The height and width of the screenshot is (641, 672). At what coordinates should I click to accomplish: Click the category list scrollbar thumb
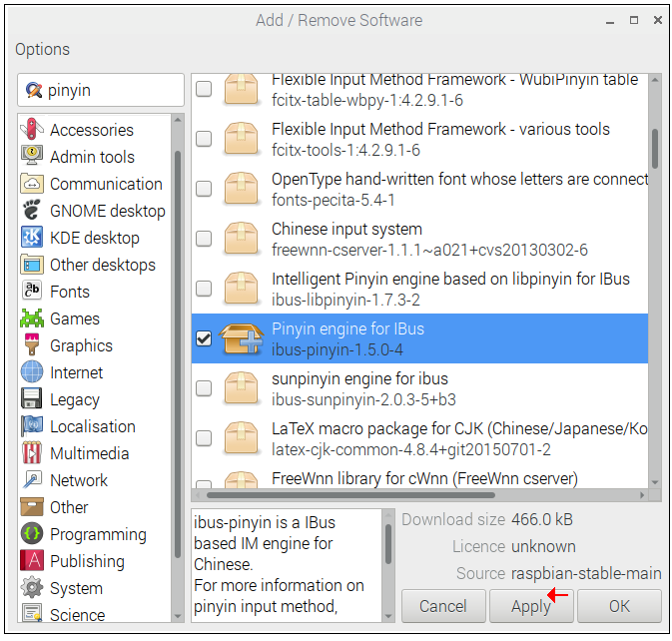point(178,353)
